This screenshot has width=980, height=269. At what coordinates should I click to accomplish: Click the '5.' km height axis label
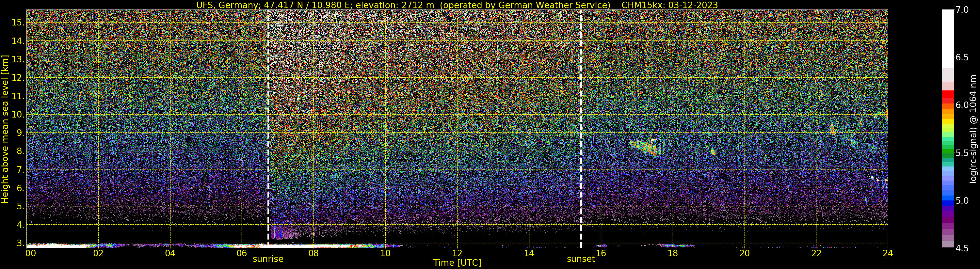pos(20,206)
